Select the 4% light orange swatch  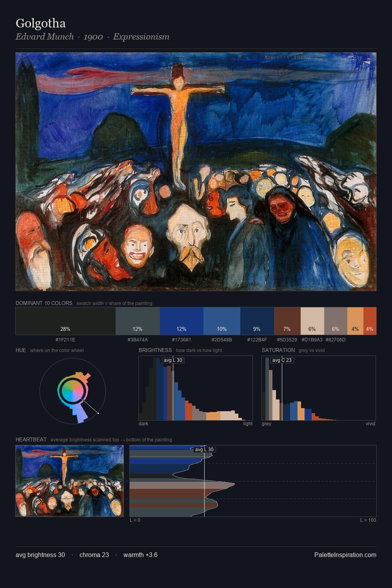pyautogui.click(x=355, y=321)
